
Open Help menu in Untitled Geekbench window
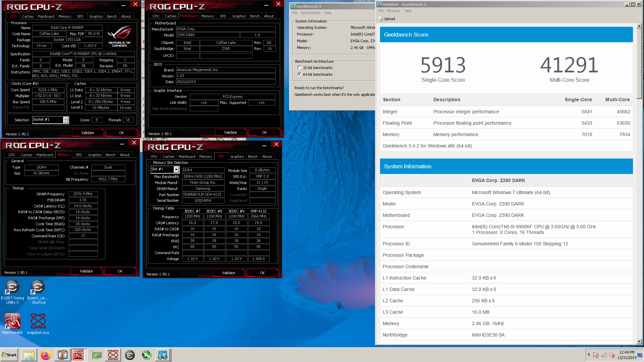pyautogui.click(x=408, y=11)
